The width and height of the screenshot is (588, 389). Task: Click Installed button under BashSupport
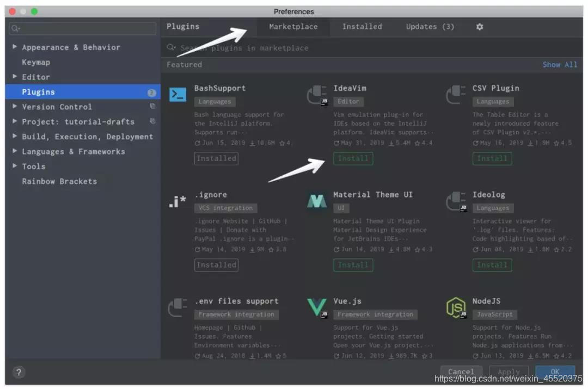(216, 158)
